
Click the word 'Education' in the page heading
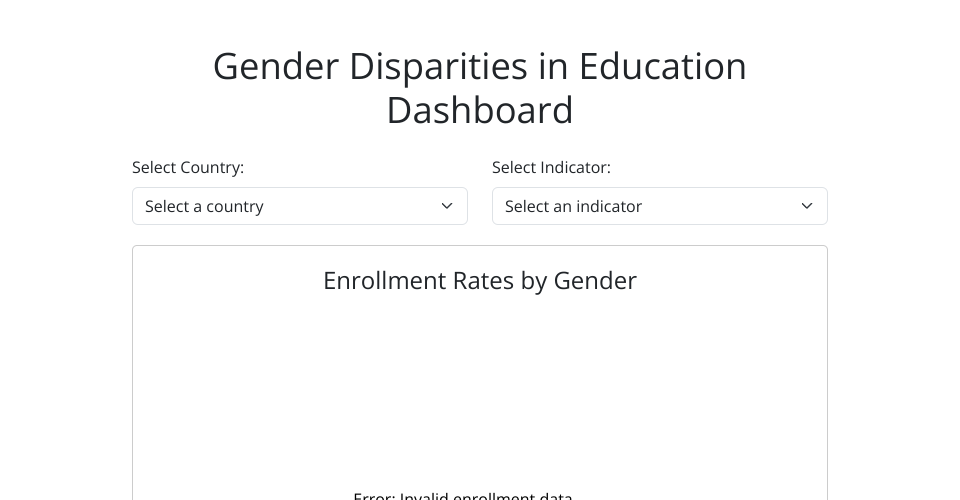(x=650, y=66)
